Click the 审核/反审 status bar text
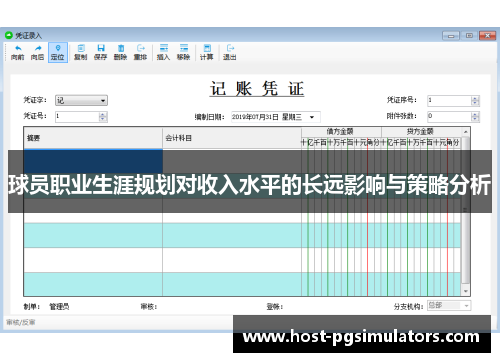This screenshot has width=500, height=362. click(x=21, y=322)
